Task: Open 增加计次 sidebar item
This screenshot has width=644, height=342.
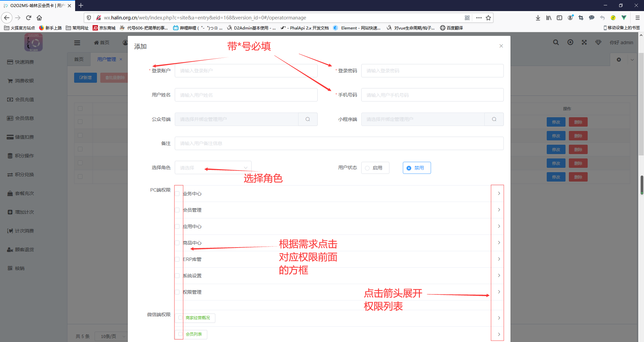Action: click(x=21, y=212)
